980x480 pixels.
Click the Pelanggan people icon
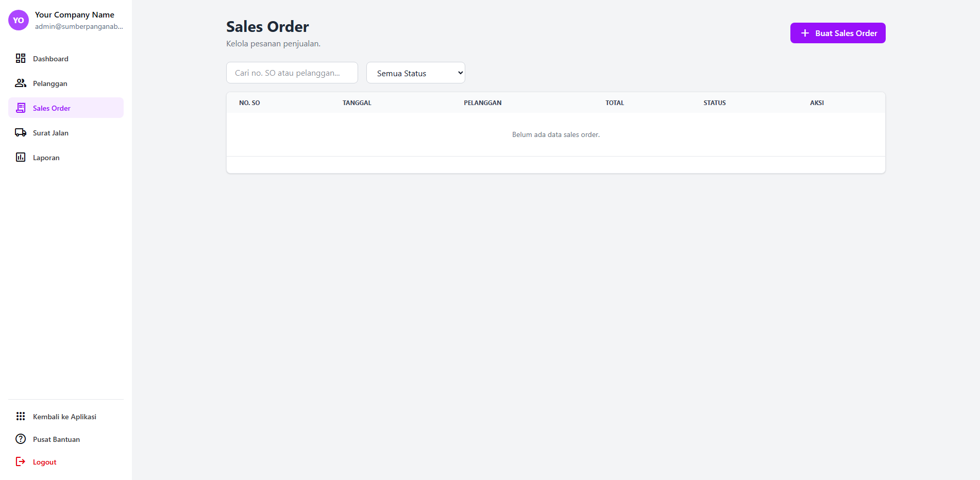tap(21, 82)
